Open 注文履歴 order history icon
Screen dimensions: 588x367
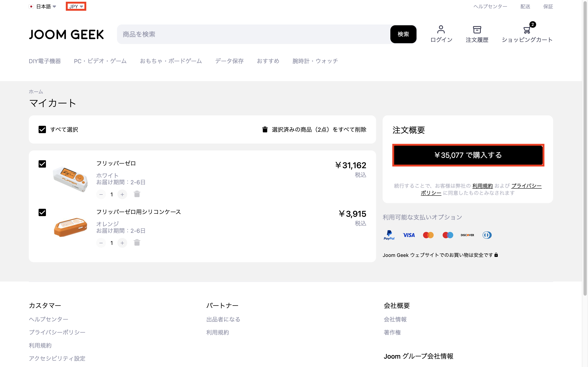477,29
